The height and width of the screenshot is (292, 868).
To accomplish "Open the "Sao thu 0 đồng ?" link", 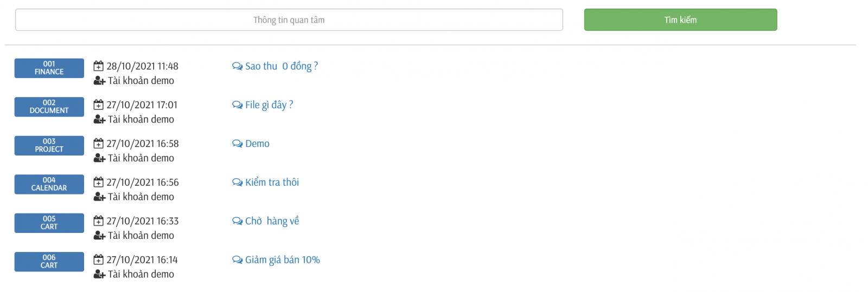I will tap(281, 66).
